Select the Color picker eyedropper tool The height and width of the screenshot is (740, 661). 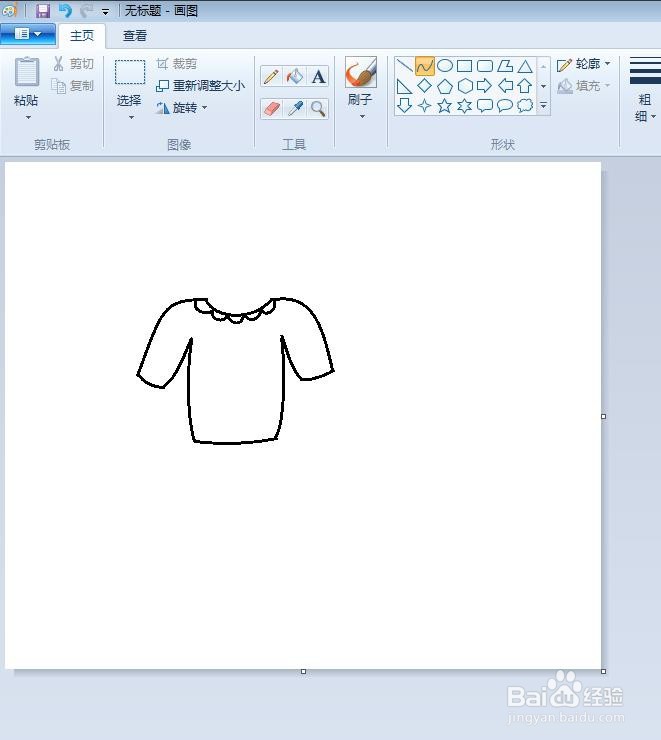pos(295,109)
